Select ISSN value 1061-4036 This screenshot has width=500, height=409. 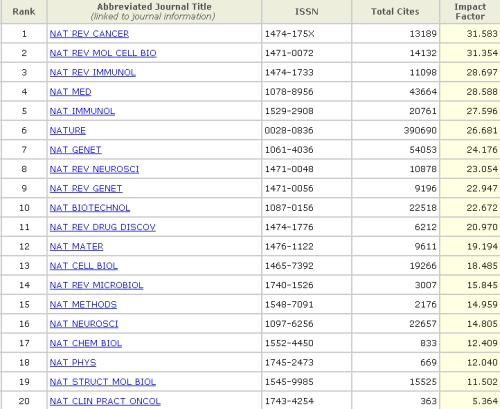tap(289, 150)
